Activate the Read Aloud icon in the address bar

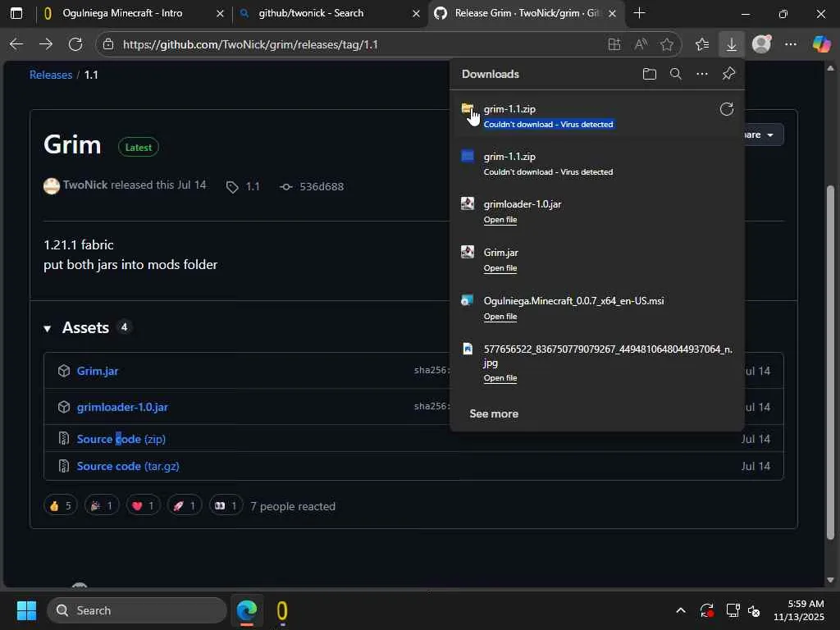641,44
